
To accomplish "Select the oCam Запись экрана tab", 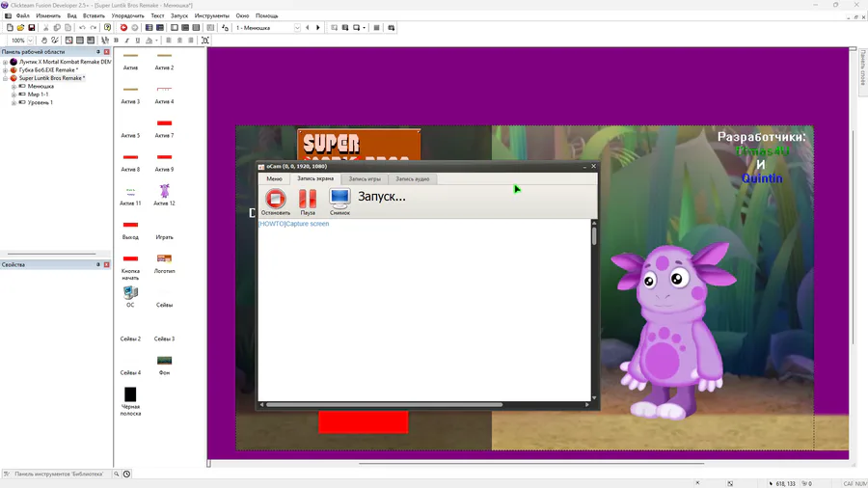I will (x=315, y=178).
